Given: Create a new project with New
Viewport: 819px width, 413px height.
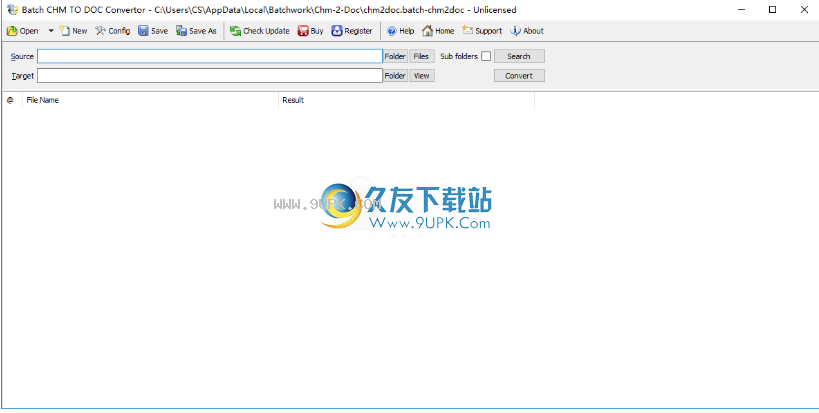Looking at the screenshot, I should [x=73, y=31].
